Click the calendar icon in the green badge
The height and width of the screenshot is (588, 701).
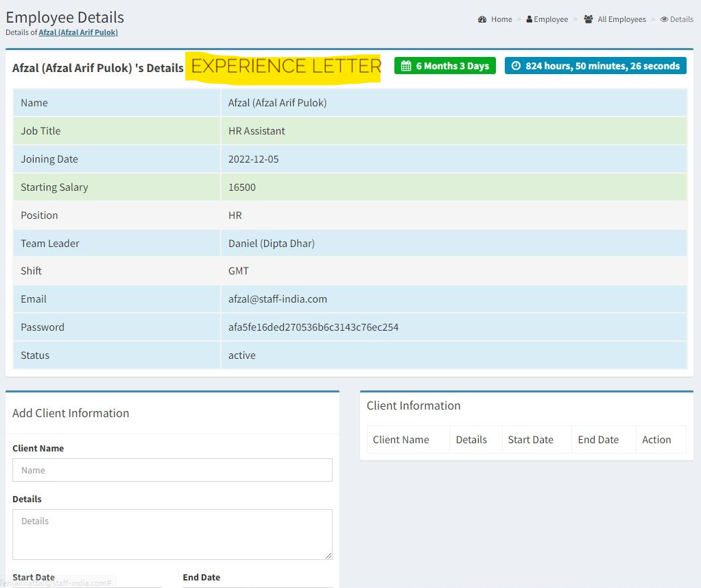tap(406, 66)
